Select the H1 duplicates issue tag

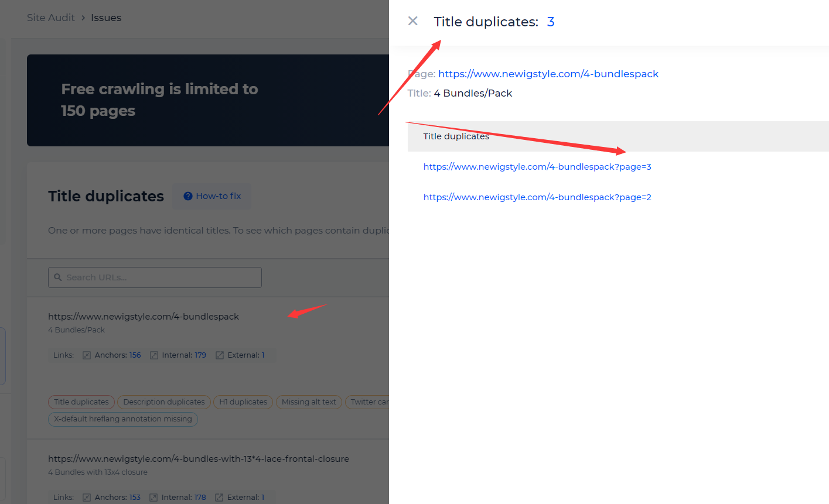(243, 402)
